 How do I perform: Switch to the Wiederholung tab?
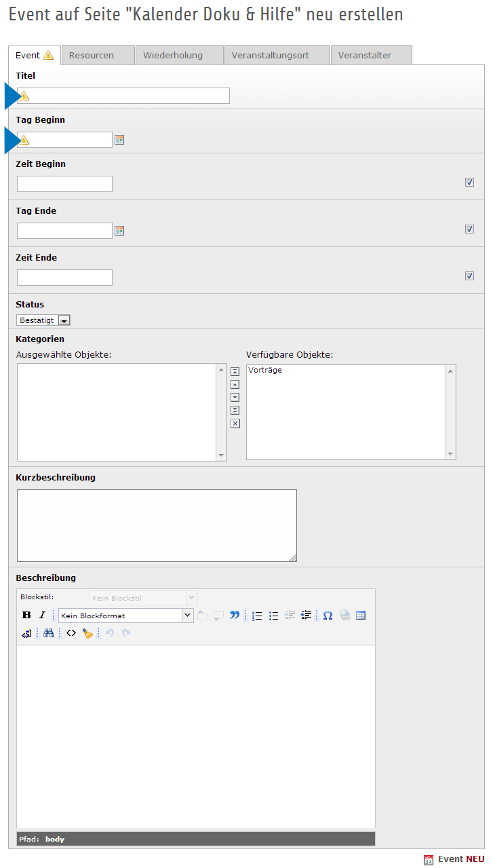(x=179, y=56)
